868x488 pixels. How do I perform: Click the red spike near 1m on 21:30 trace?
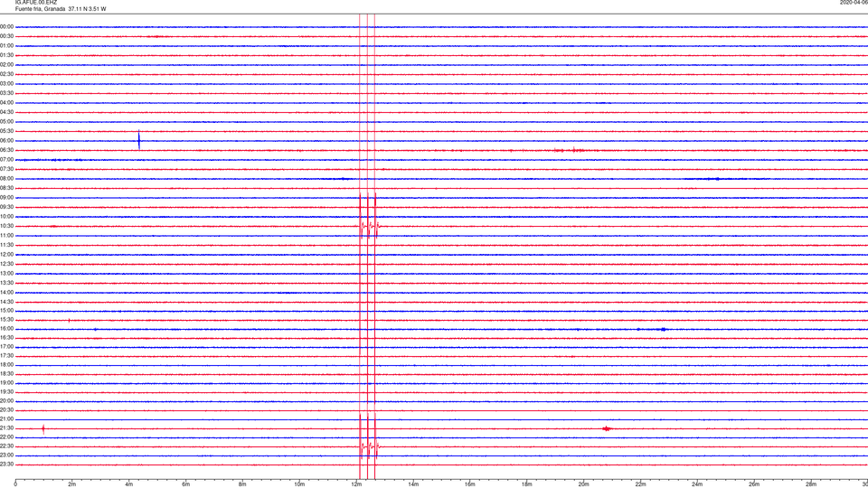(43, 428)
